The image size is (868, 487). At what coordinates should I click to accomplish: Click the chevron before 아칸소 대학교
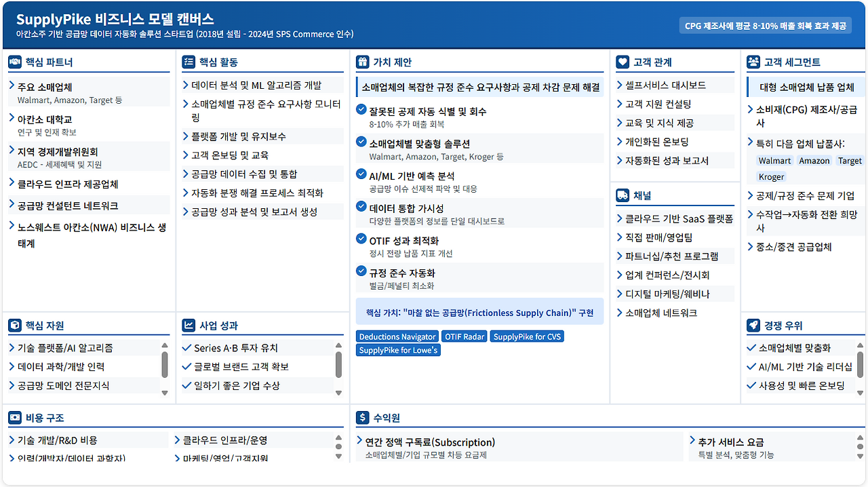[12, 119]
